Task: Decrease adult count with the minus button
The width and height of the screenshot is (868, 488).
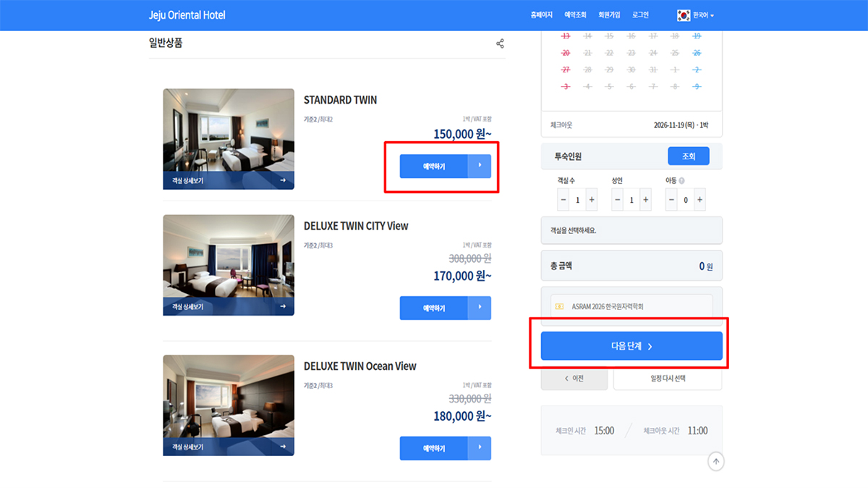Action: (x=617, y=200)
